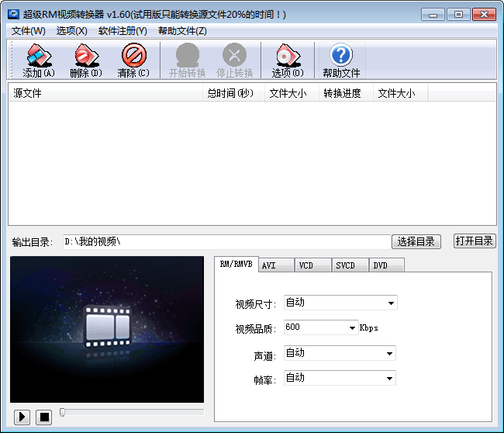The height and width of the screenshot is (433, 504).
Task: Open the 文件(W) menu
Action: pos(28,31)
